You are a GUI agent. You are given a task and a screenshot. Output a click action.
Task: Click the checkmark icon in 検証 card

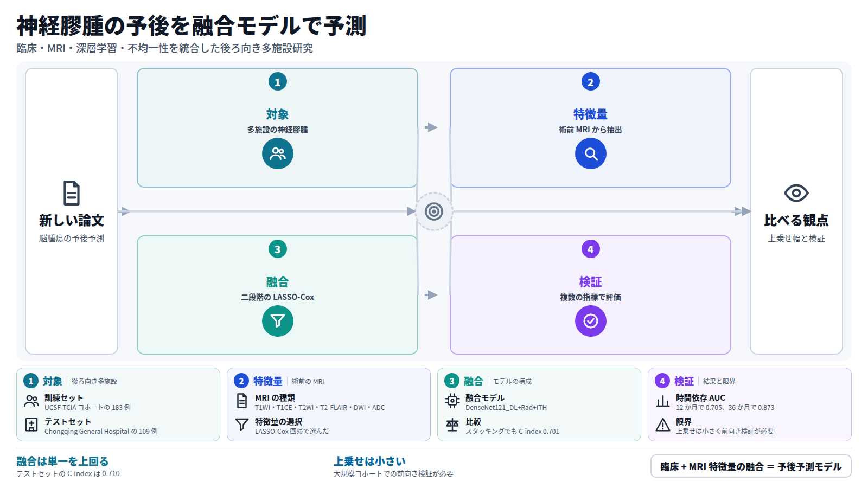(x=591, y=321)
